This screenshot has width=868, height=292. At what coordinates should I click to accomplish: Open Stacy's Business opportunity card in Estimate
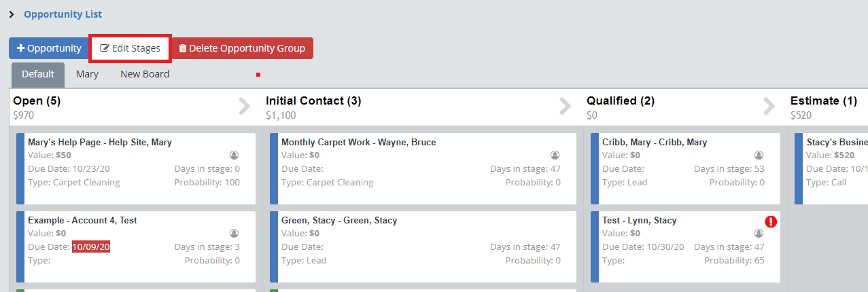coord(837,143)
